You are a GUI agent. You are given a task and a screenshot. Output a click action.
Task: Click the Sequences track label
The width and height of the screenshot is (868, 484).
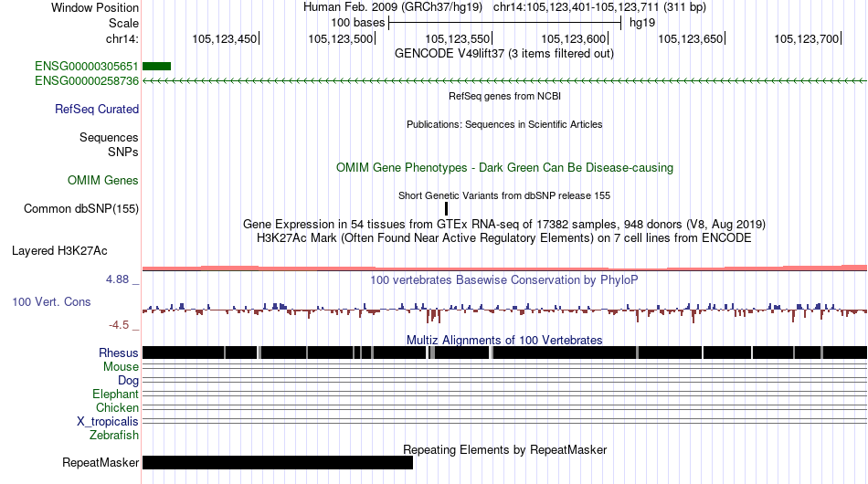pyautogui.click(x=109, y=137)
